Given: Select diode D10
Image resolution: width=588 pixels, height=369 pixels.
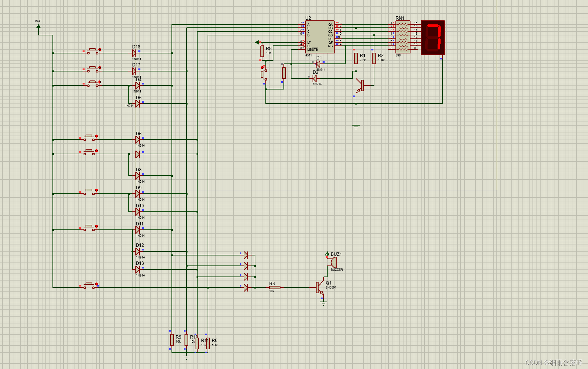Looking at the screenshot, I should pos(138,212).
